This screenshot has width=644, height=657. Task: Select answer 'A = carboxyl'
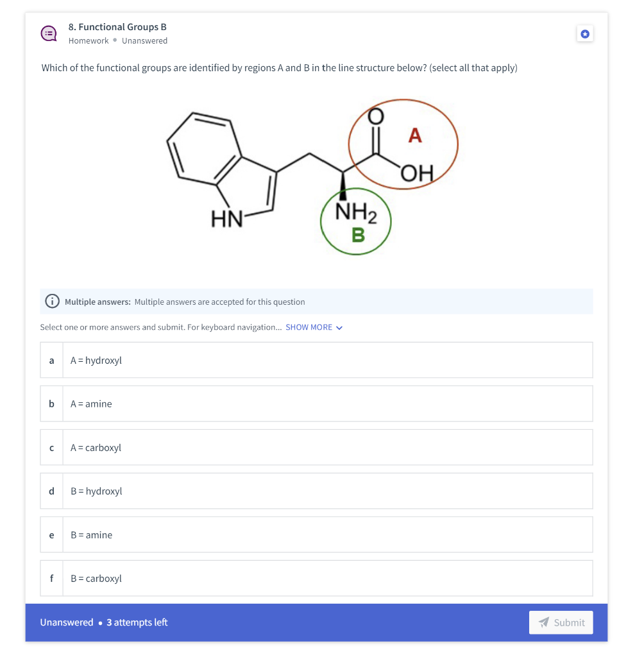(x=316, y=447)
